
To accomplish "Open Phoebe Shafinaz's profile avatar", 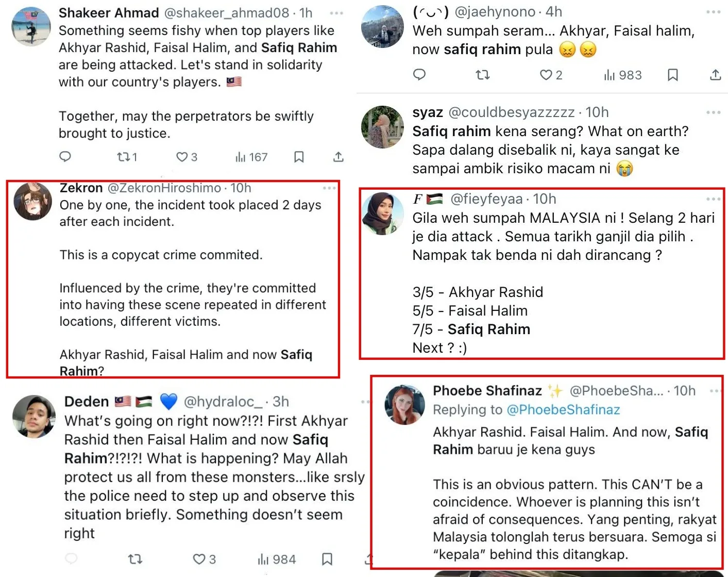I will coord(404,404).
